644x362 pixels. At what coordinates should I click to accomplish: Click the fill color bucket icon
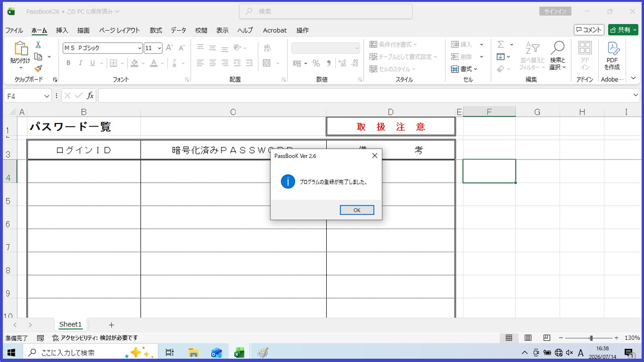[134, 63]
